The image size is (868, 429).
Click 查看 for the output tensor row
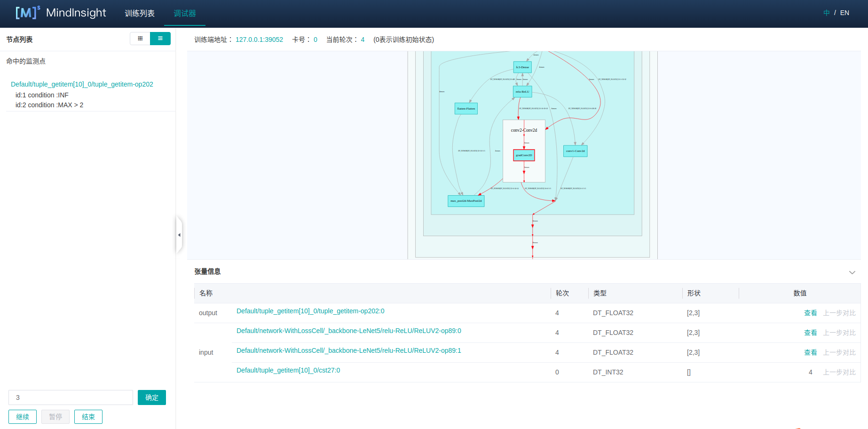(x=810, y=313)
